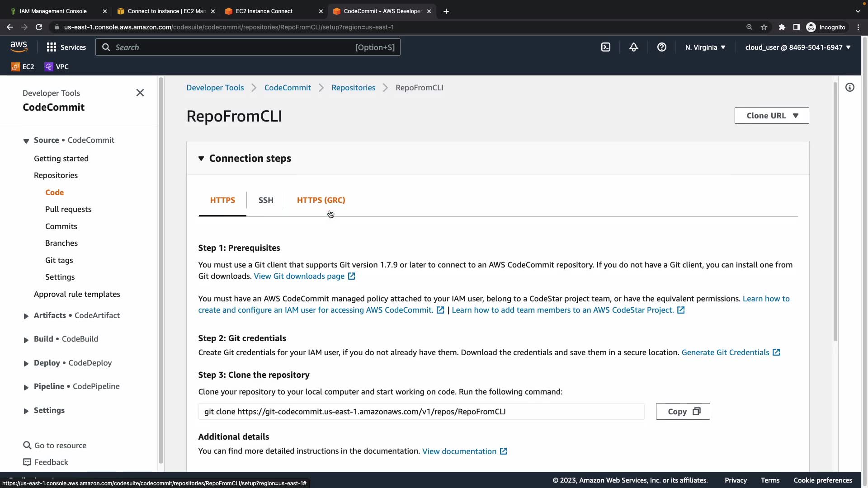The image size is (868, 488).
Task: Expand the Pipeline CodePipeline section
Action: tap(26, 387)
